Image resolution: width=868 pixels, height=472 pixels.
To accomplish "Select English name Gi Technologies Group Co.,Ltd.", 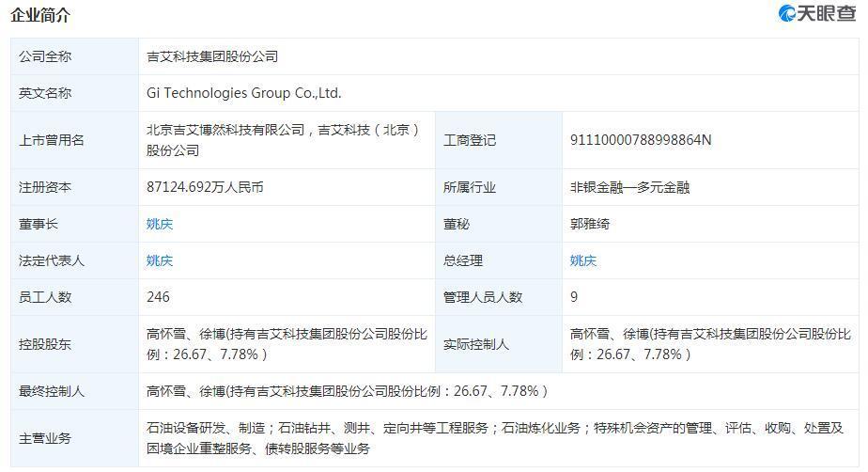I will tap(243, 93).
